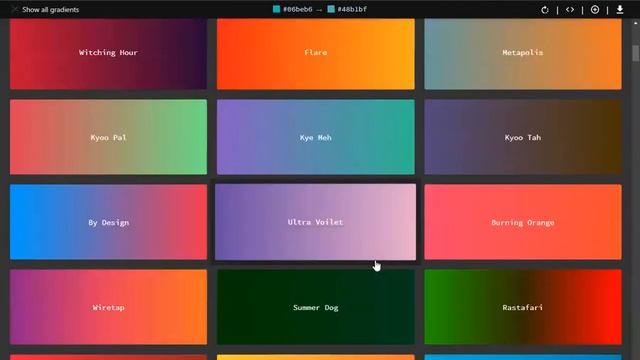Open the Wiretap gradient card
The image size is (640, 360).
click(108, 307)
